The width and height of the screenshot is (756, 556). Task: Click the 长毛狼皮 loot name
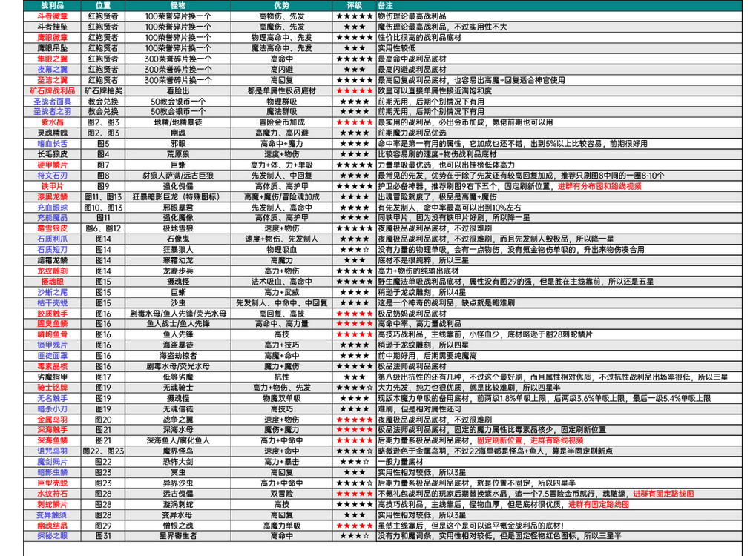point(52,154)
